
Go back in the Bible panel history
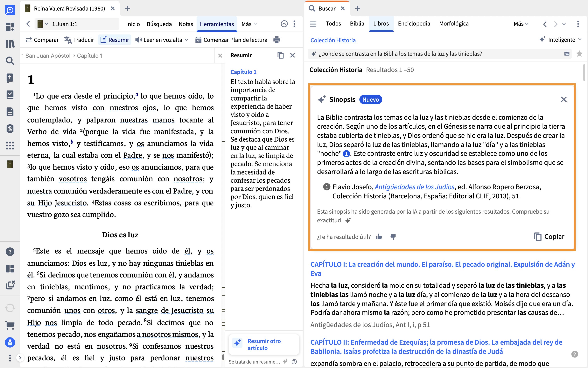point(28,24)
